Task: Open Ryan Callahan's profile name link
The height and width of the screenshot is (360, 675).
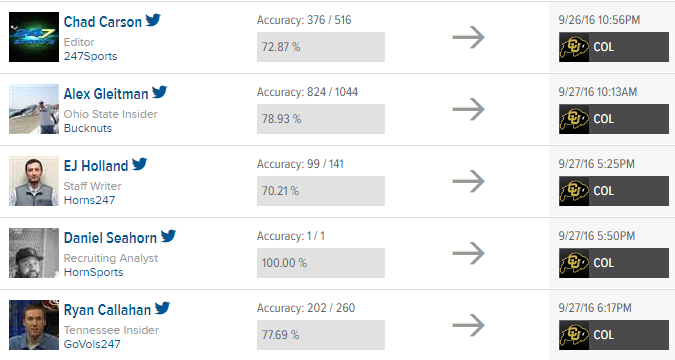Action: click(x=107, y=310)
